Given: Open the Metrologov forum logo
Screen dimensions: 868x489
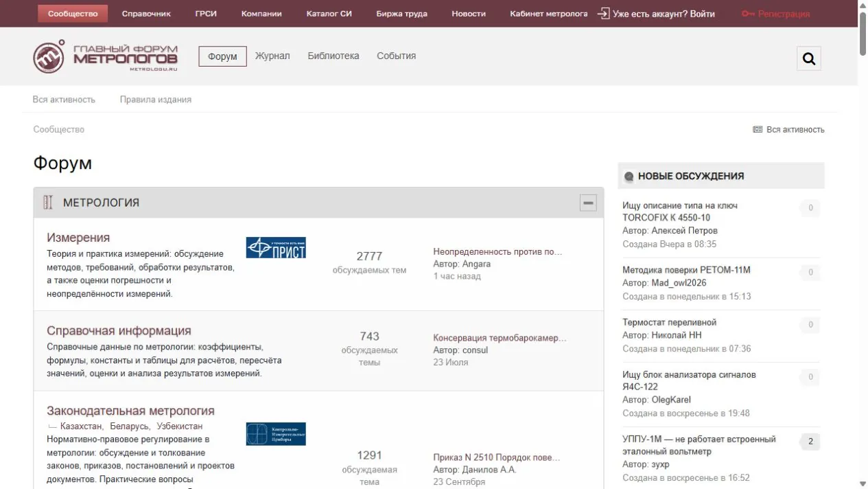Looking at the screenshot, I should click(x=105, y=57).
